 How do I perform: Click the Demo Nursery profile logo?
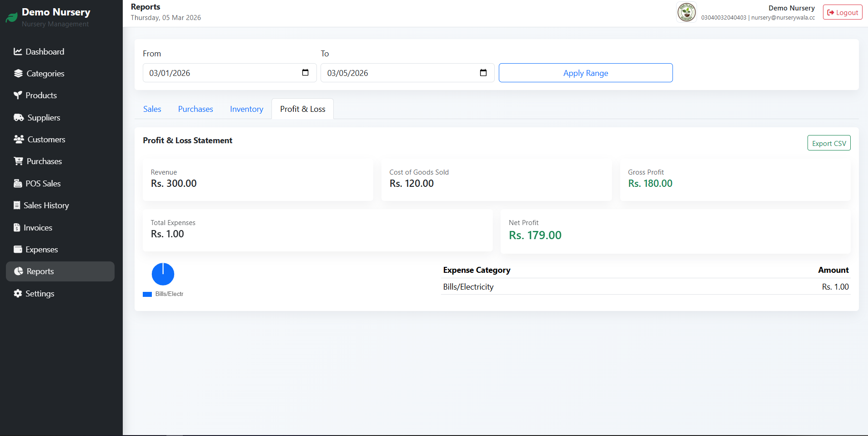coord(686,12)
